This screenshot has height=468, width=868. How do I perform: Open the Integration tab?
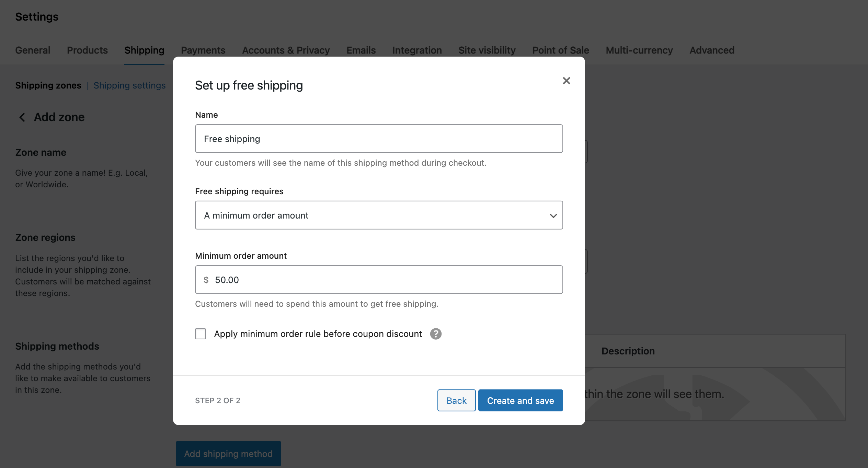[x=417, y=50]
